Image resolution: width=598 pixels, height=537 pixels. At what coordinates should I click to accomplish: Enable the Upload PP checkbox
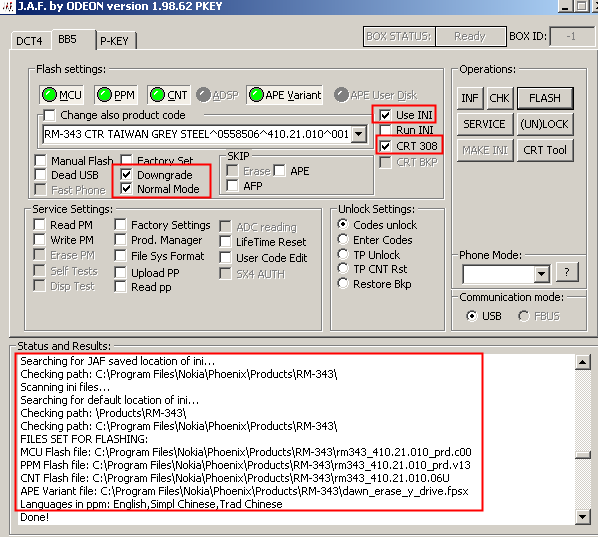click(x=121, y=272)
